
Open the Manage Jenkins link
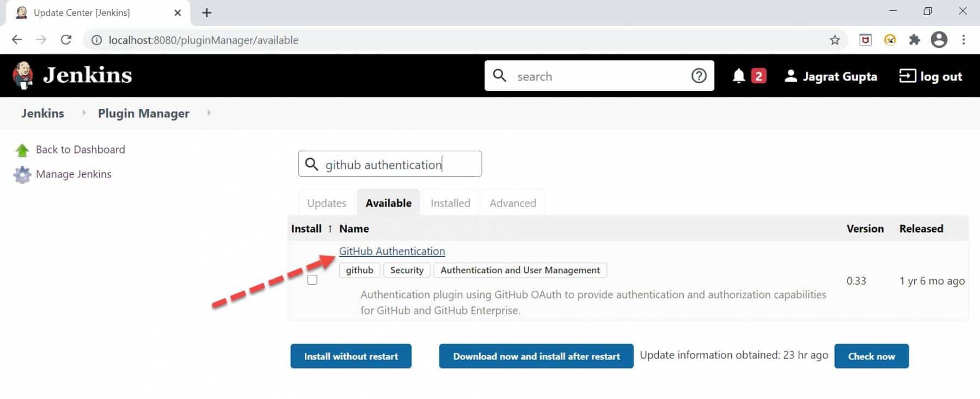point(73,174)
